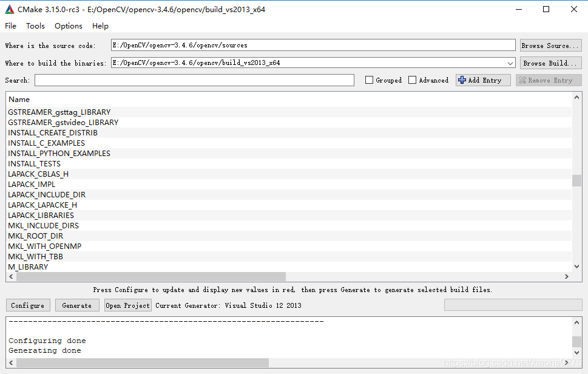Image resolution: width=588 pixels, height=374 pixels.
Task: Open the Options menu
Action: click(68, 26)
